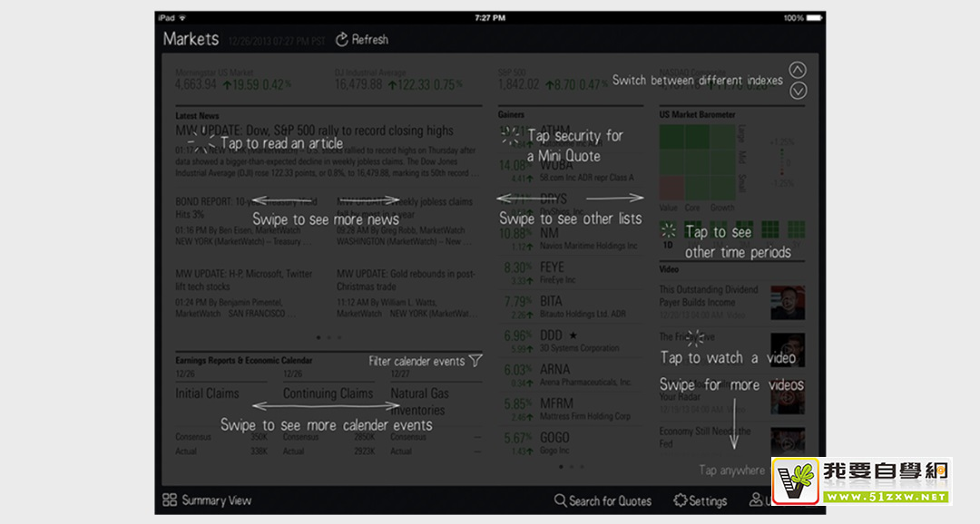Select DDD 3D Systems row
This screenshot has width=980, height=524.
[571, 341]
